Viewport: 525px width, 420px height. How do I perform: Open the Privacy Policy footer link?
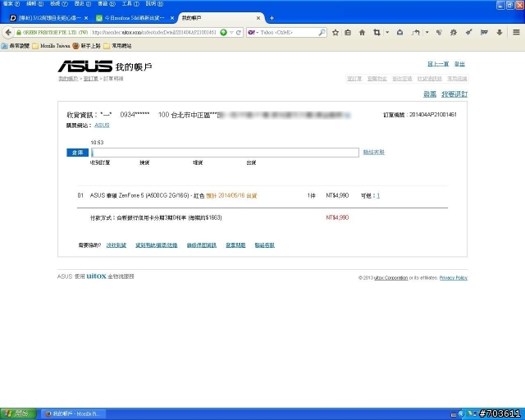[x=454, y=277]
